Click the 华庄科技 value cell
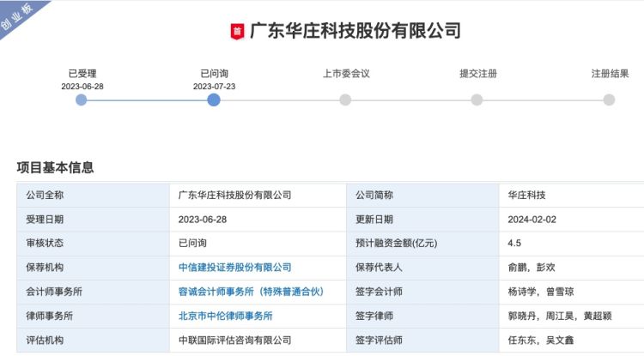Screen dimensions: 644x356 pyautogui.click(x=527, y=196)
